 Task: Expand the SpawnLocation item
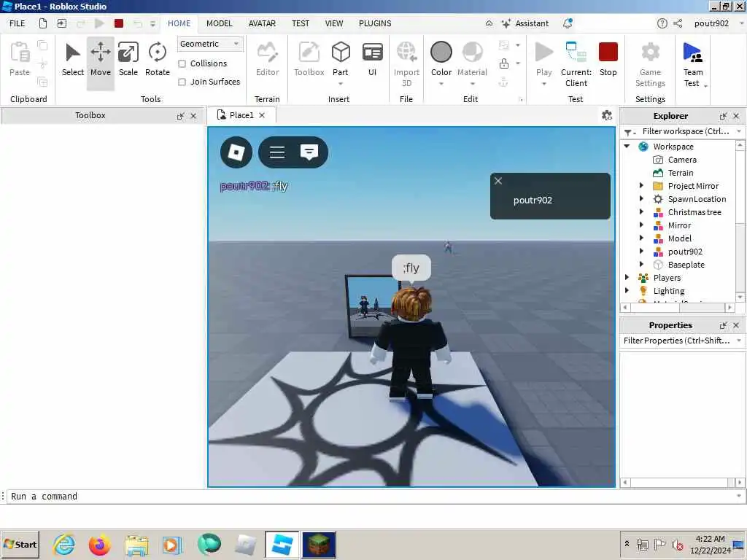[x=641, y=199]
